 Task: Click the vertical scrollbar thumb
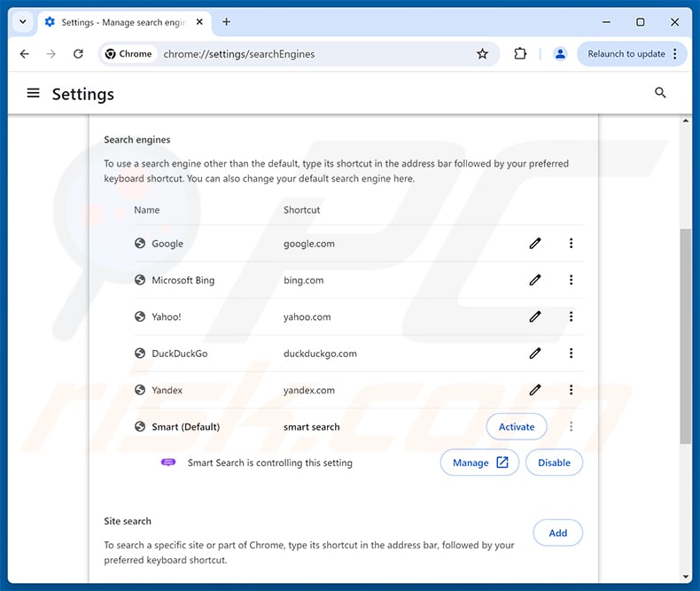[x=685, y=336]
